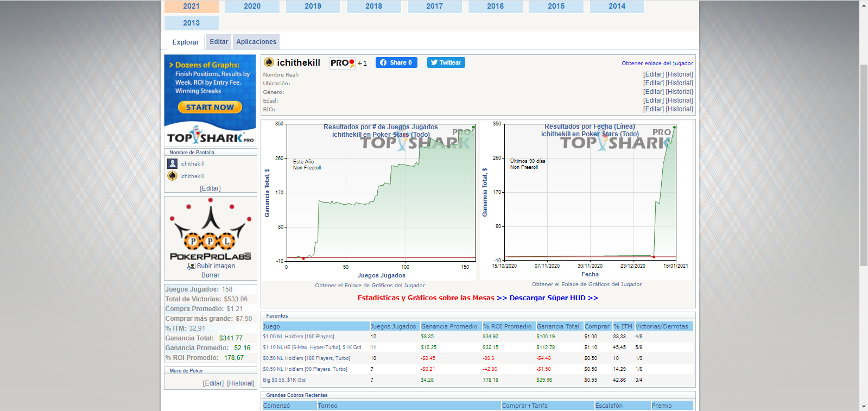Select the 2013 year tab
The height and width of the screenshot is (411, 868).
[x=191, y=23]
